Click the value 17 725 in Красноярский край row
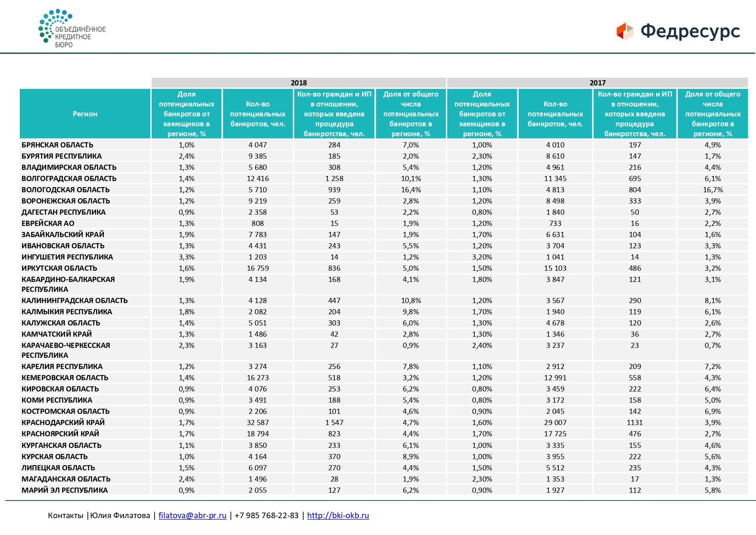756x535 pixels. tap(555, 434)
